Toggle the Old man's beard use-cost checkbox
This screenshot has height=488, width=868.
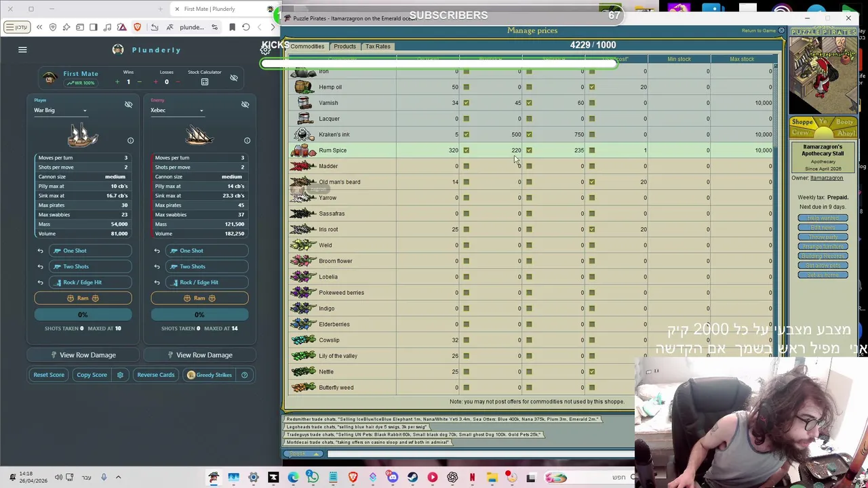tap(591, 182)
